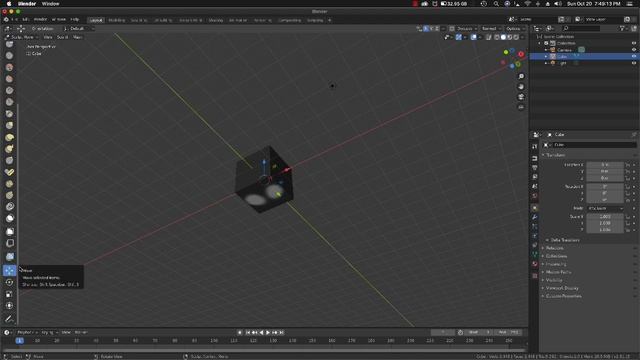Screen dimensions: 640x360
Task: Toggle the camera view icon in the viewport
Action: 521,97
